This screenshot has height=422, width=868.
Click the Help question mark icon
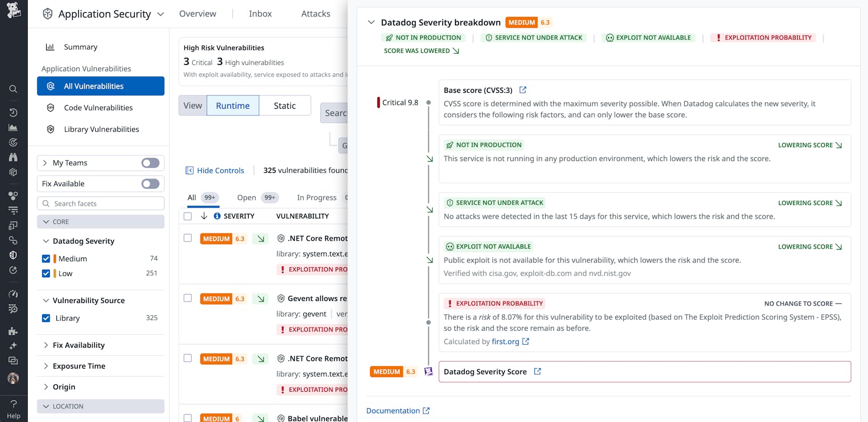13,404
